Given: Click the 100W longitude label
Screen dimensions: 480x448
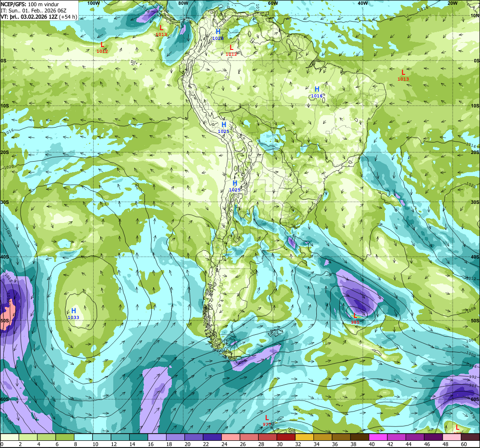Looking at the screenshot, I should [94, 3].
